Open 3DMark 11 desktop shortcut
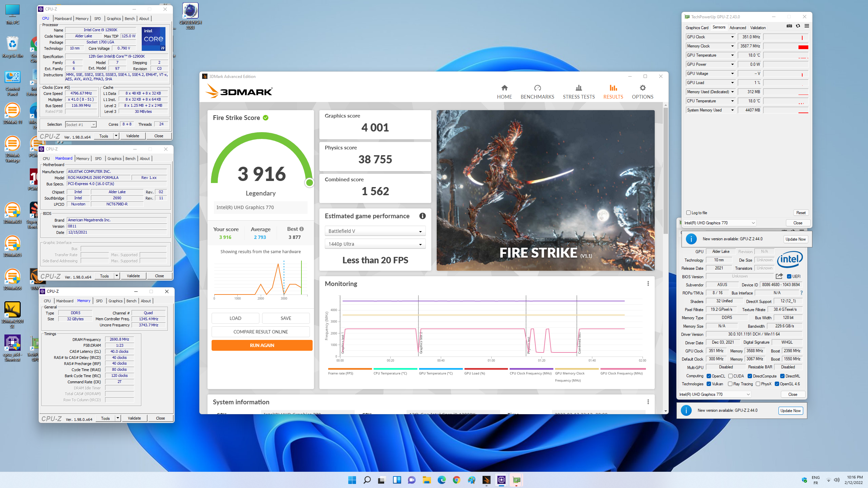Image resolution: width=868 pixels, height=488 pixels. pos(12,114)
